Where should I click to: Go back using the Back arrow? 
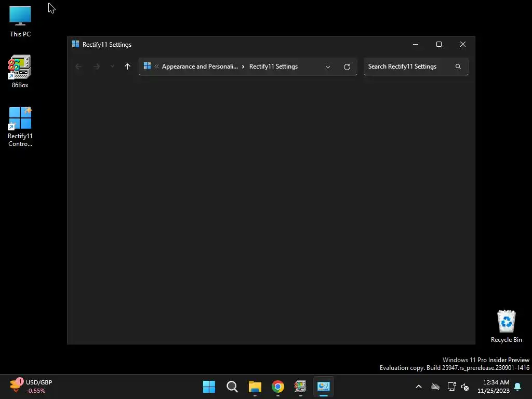pyautogui.click(x=78, y=66)
